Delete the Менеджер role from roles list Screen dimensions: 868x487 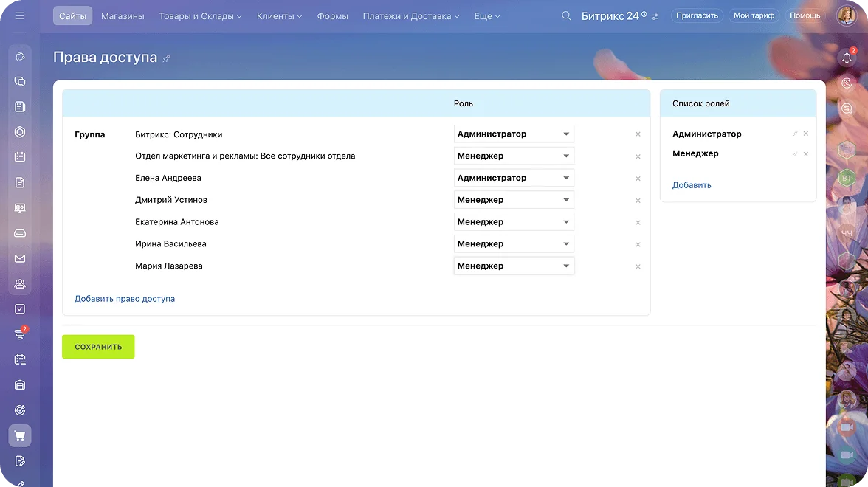[x=806, y=154]
